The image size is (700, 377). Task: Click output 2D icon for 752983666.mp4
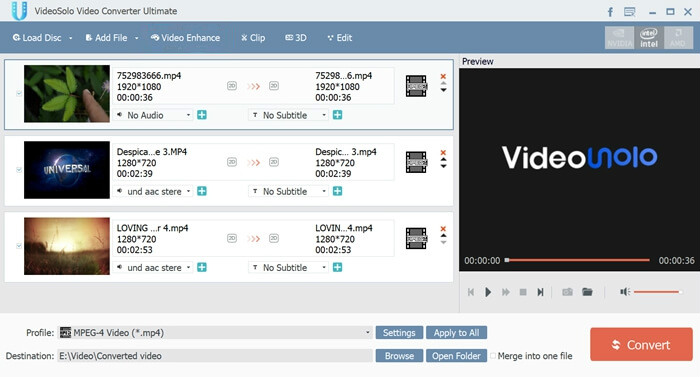274,86
